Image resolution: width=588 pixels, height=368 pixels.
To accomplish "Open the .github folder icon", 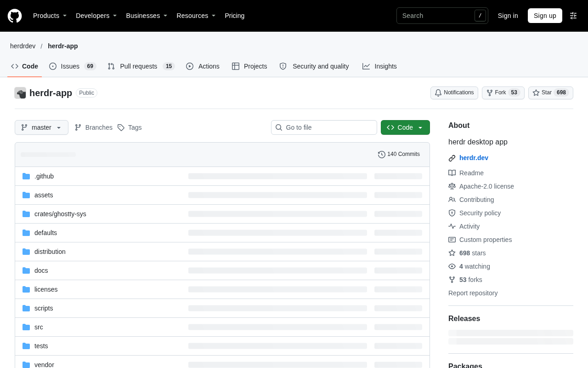I will tap(26, 176).
